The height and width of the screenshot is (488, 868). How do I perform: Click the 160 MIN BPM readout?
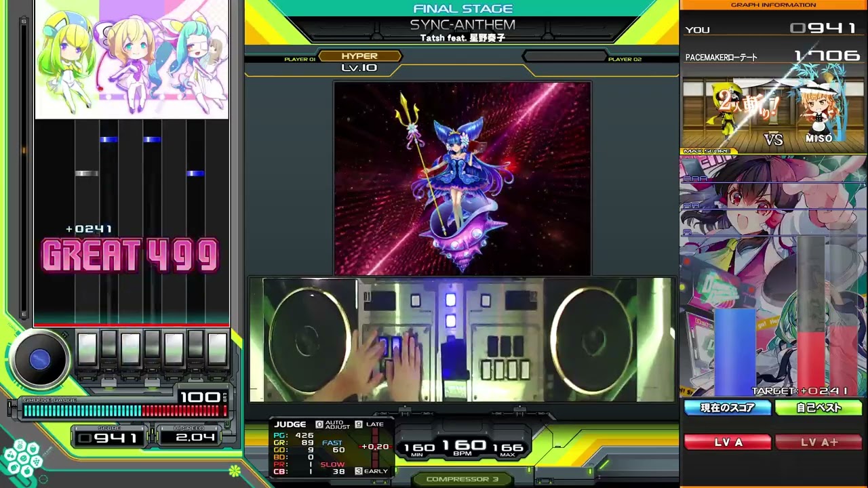point(418,449)
